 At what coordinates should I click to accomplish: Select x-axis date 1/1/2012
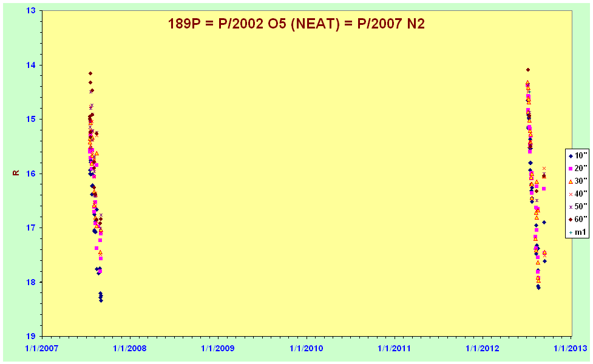[x=482, y=348]
